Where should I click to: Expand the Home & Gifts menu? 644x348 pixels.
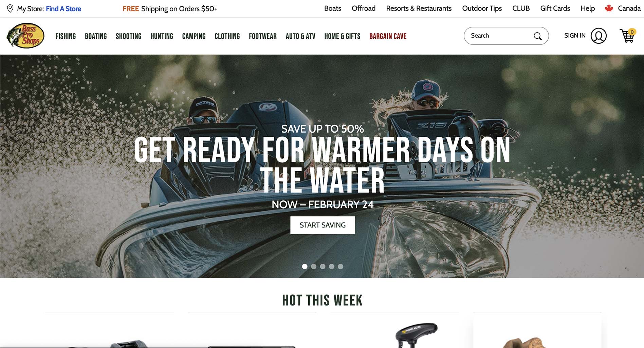coord(342,36)
